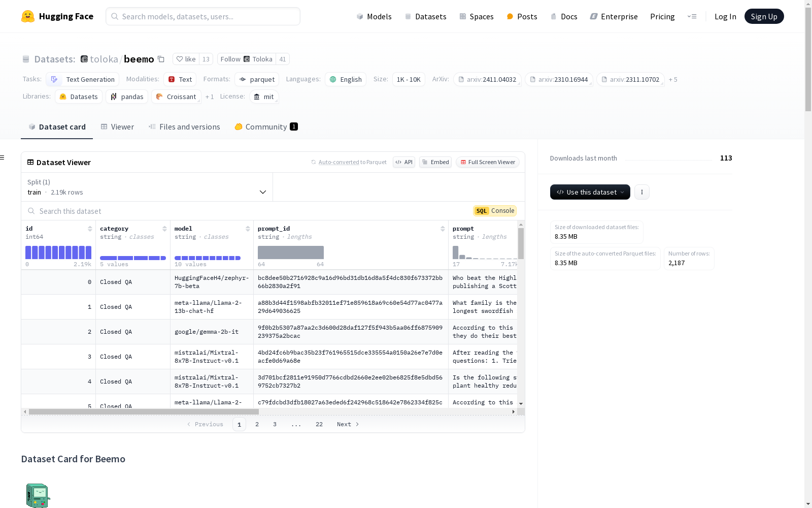Expand the train split dropdown
Screen dimensions: 812x508
tap(147, 187)
